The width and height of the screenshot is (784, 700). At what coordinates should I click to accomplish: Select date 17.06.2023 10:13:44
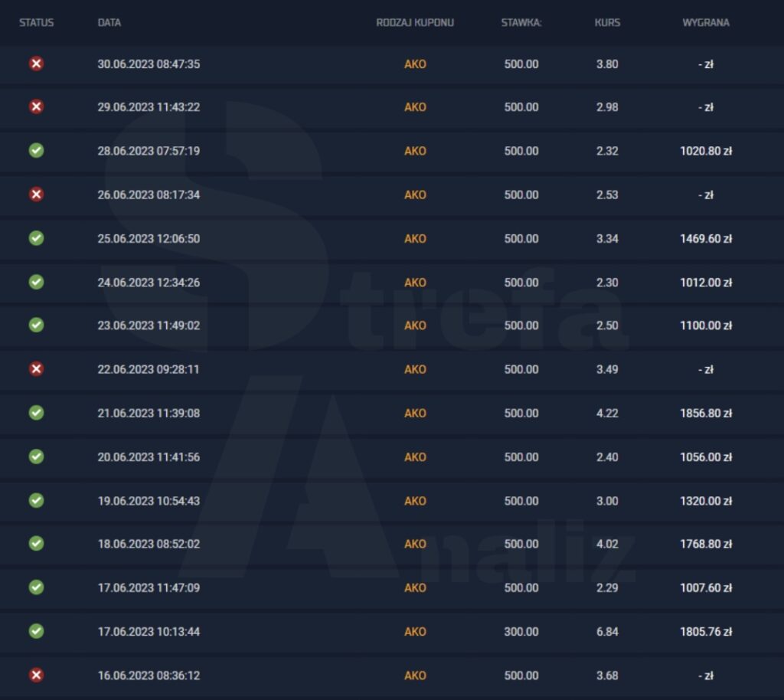149,632
